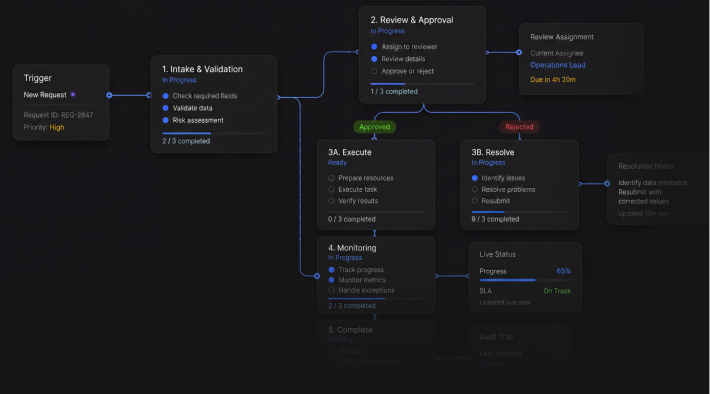Select the '4. Monitoring' node title
This screenshot has width=710, height=394.
coord(352,248)
